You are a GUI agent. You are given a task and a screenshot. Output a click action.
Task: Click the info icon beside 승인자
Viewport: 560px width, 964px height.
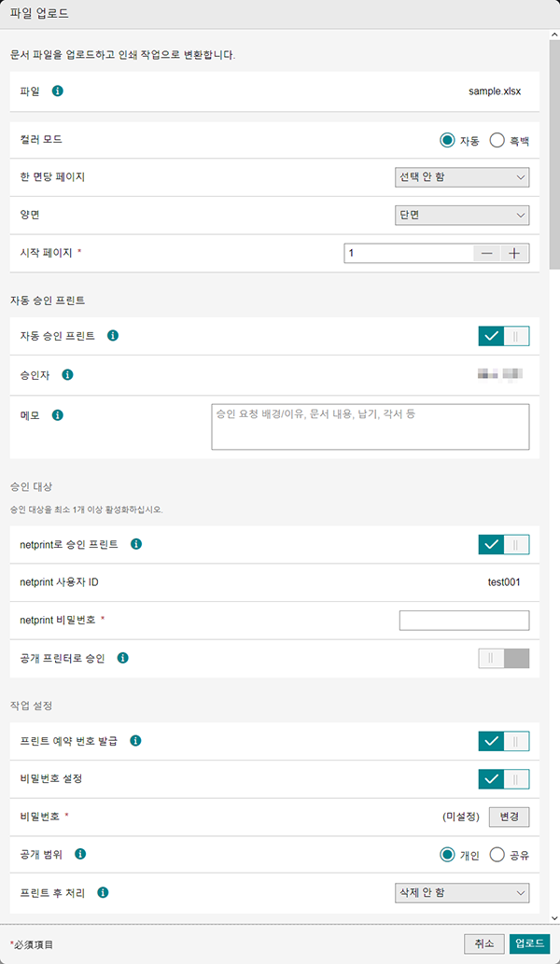[67, 374]
